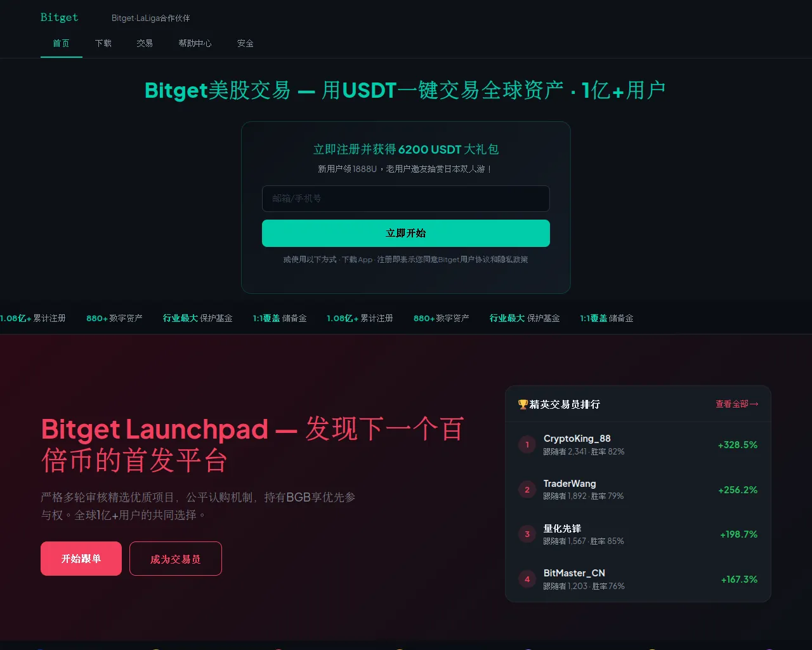Click the 邮箱/手机号 input field
Viewport: 812px width, 650px height.
(406, 199)
